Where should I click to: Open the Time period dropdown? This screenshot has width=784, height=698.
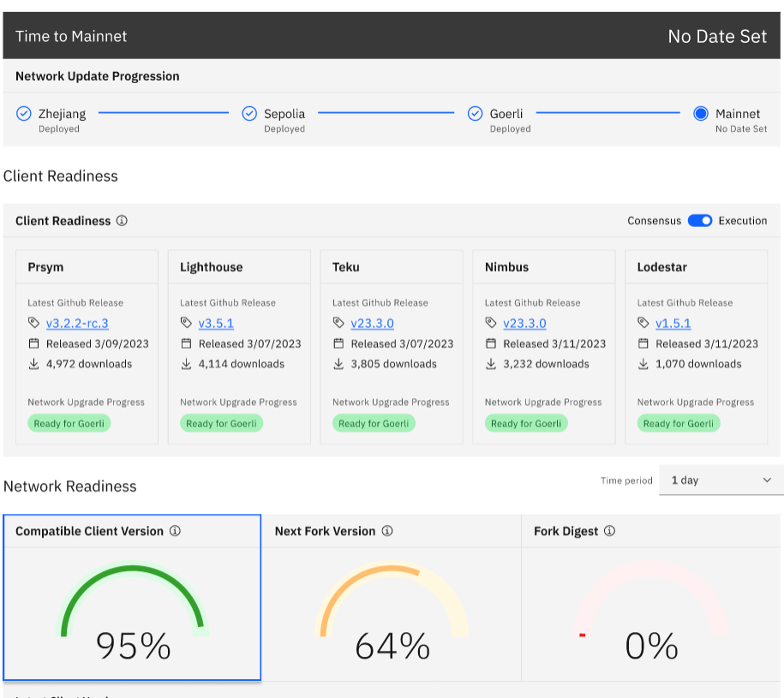pyautogui.click(x=721, y=480)
